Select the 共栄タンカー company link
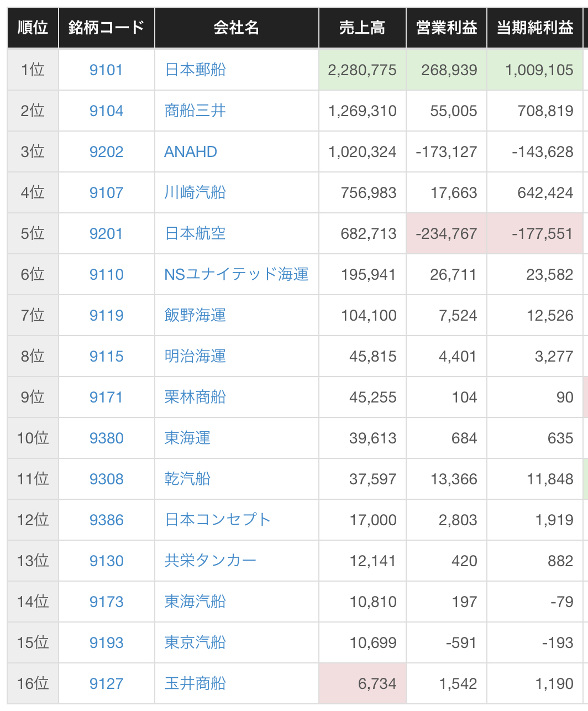The width and height of the screenshot is (588, 711). coord(210,561)
